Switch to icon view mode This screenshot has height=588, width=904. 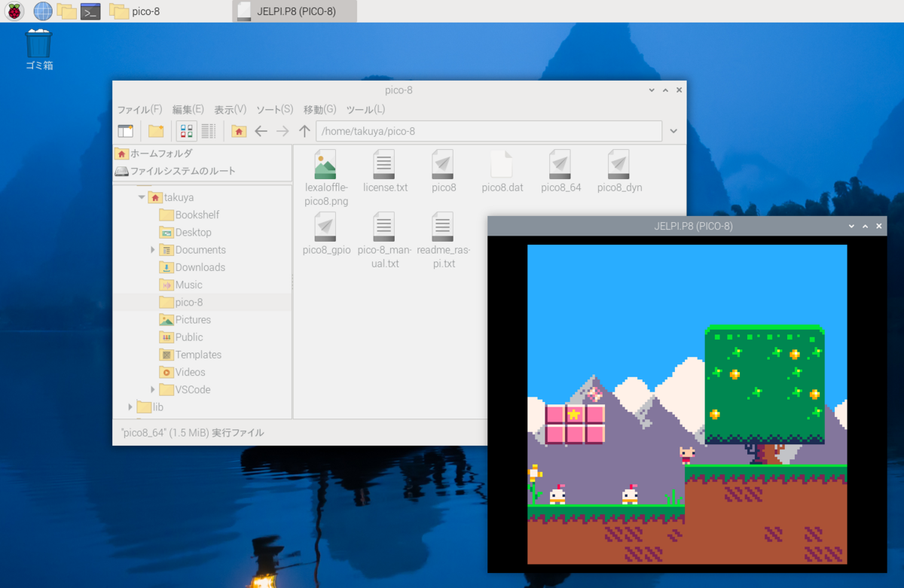click(187, 131)
